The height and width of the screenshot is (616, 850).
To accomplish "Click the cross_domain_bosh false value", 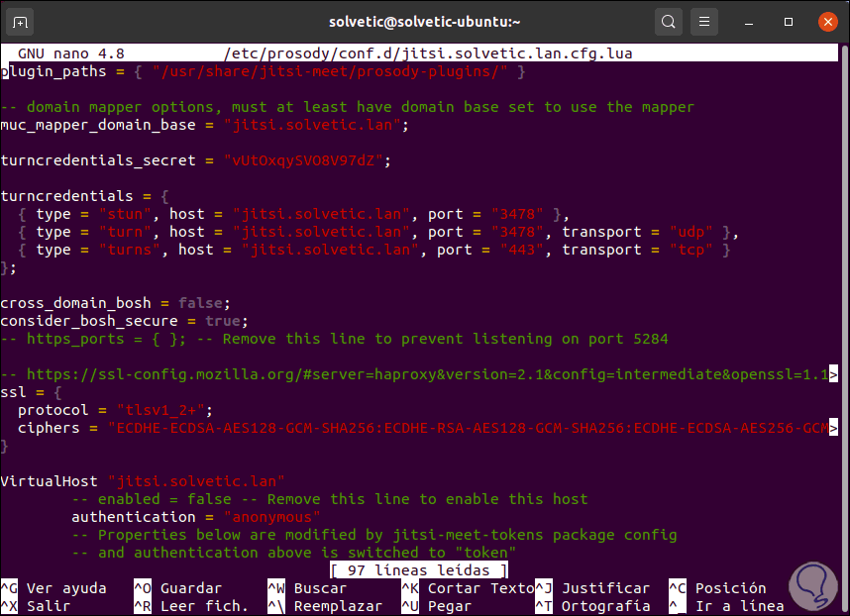I will coord(200,303).
